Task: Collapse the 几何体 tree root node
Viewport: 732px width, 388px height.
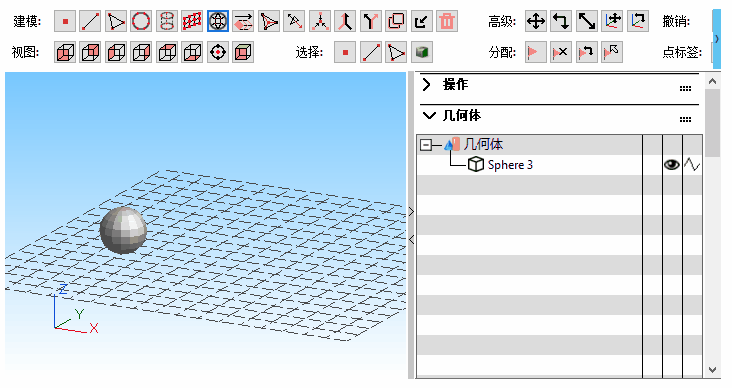Action: (425, 145)
